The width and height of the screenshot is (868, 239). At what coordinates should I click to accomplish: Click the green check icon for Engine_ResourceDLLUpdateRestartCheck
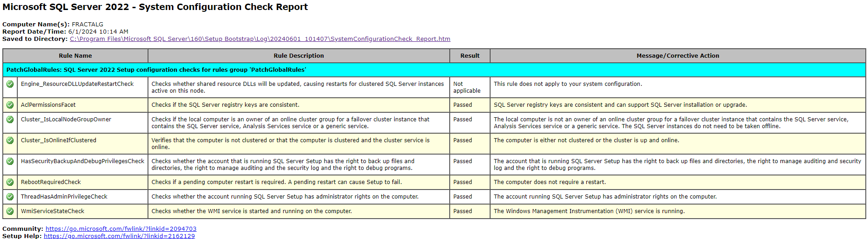click(10, 84)
